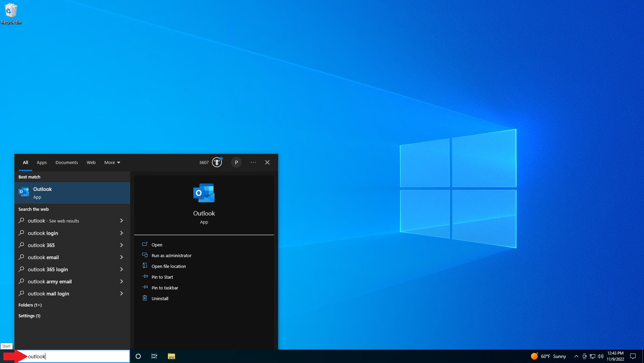Open the three-dot options menu
The width and height of the screenshot is (644, 363).
click(x=253, y=162)
